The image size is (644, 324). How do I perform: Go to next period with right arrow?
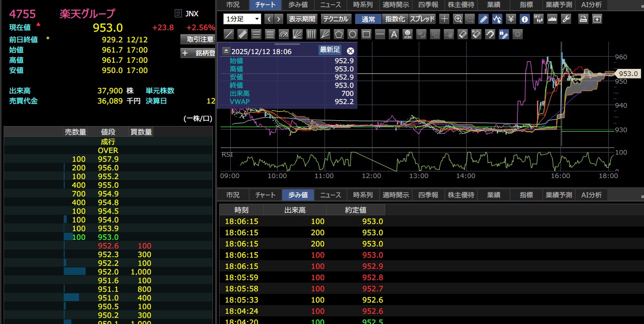tap(279, 19)
